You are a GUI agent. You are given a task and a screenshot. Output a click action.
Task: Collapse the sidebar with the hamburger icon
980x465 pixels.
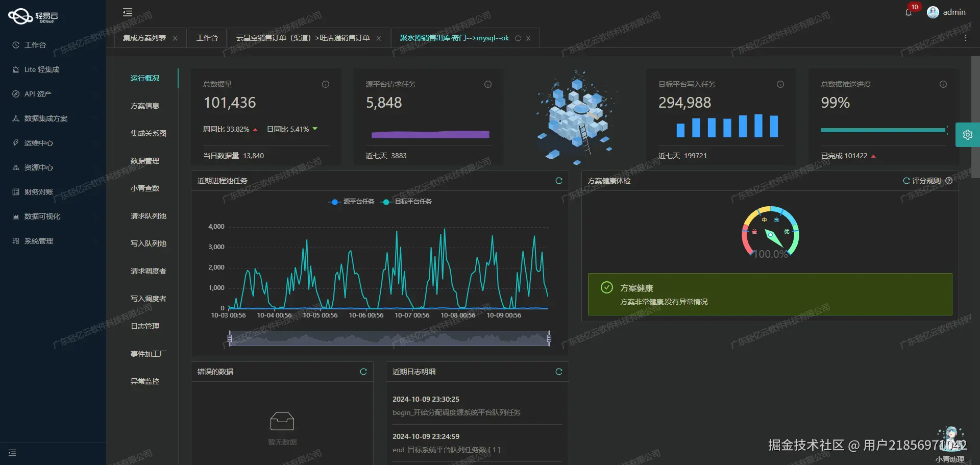pos(128,12)
